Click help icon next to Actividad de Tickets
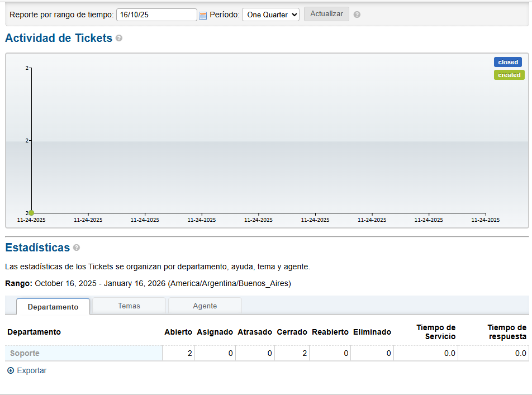The image size is (532, 395). [119, 39]
